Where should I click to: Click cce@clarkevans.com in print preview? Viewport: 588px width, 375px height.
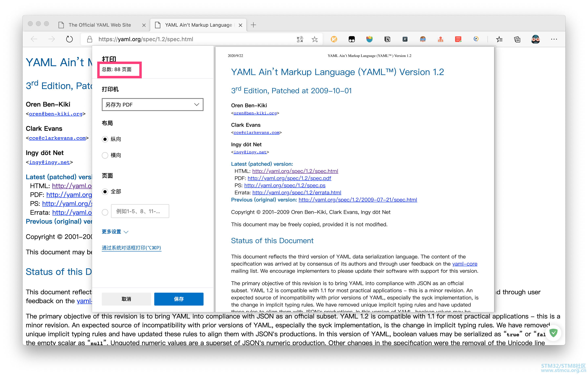(x=256, y=133)
